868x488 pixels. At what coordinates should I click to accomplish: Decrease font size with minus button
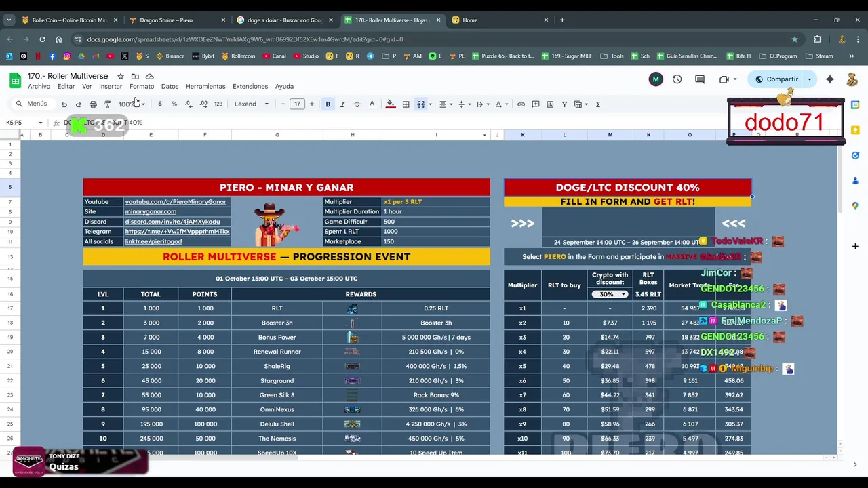coord(283,104)
